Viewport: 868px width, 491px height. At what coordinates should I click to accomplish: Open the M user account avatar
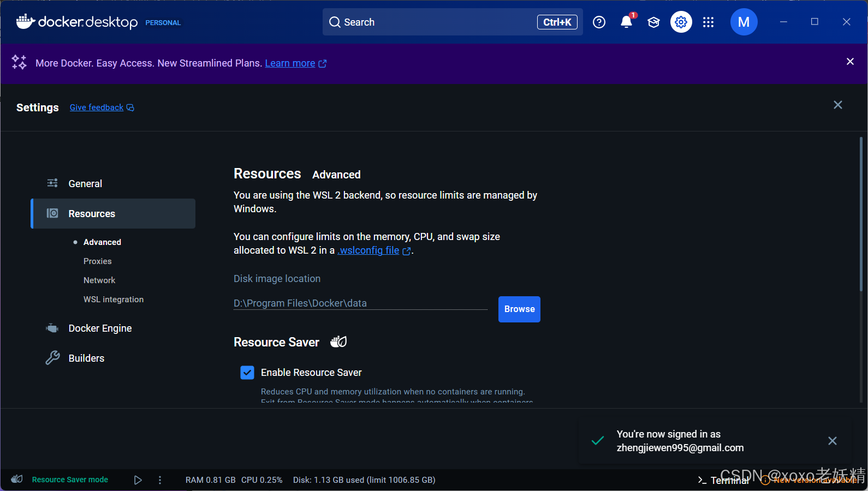coord(744,22)
